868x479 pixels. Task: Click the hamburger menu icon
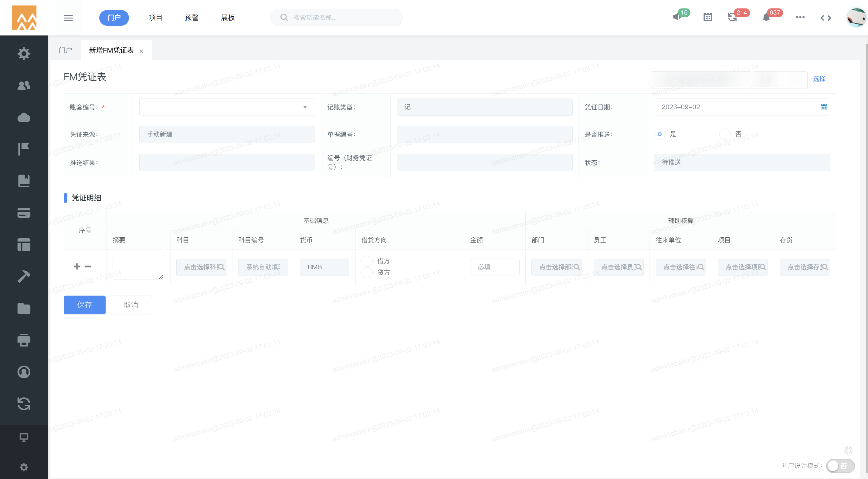(x=68, y=18)
